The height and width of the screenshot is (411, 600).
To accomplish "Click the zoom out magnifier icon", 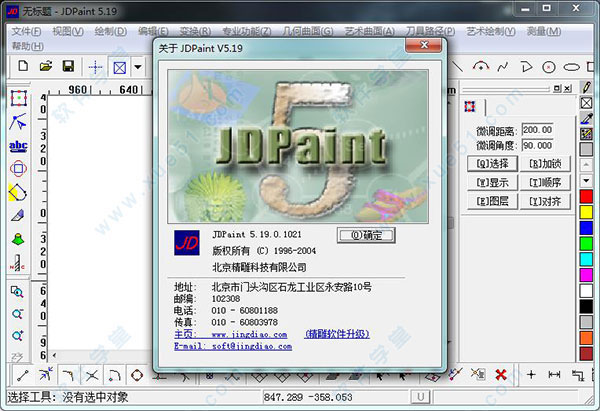I will pos(17,314).
